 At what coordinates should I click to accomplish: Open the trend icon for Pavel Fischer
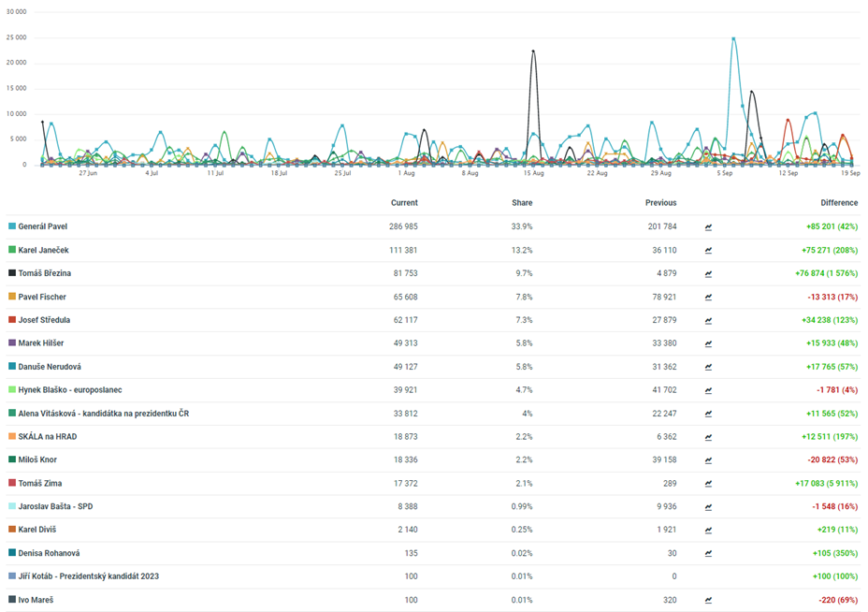[x=708, y=297]
